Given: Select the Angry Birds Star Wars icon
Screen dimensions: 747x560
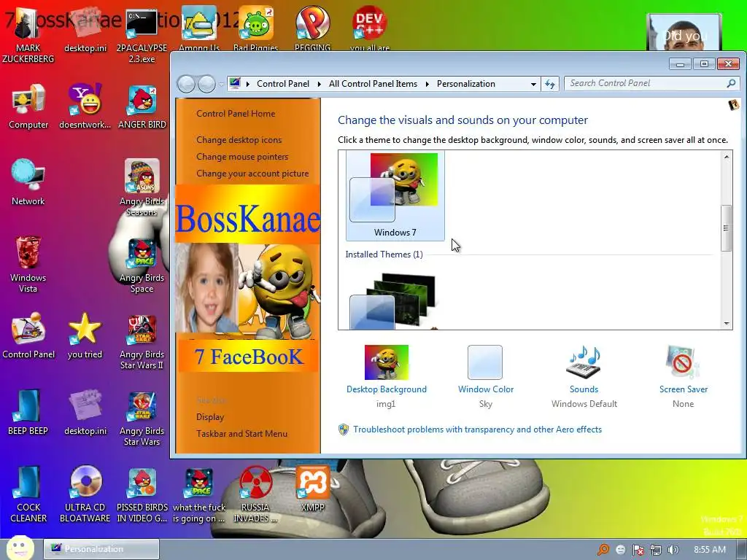Looking at the screenshot, I should click(x=142, y=418).
